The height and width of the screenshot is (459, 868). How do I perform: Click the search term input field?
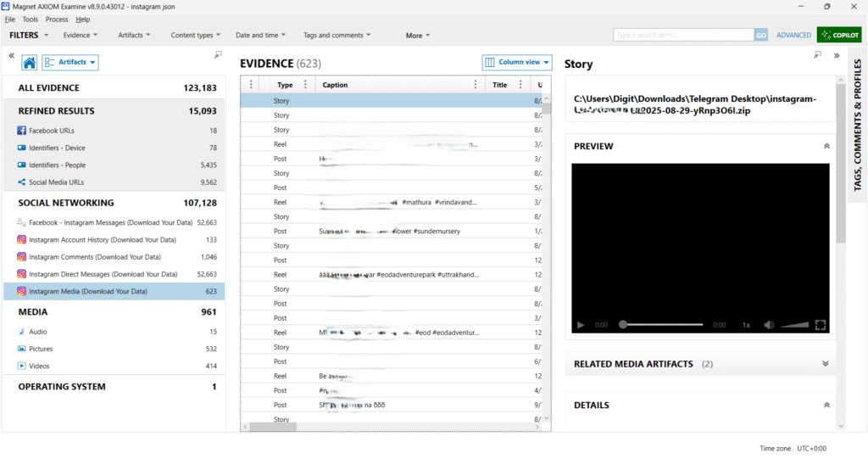click(684, 35)
